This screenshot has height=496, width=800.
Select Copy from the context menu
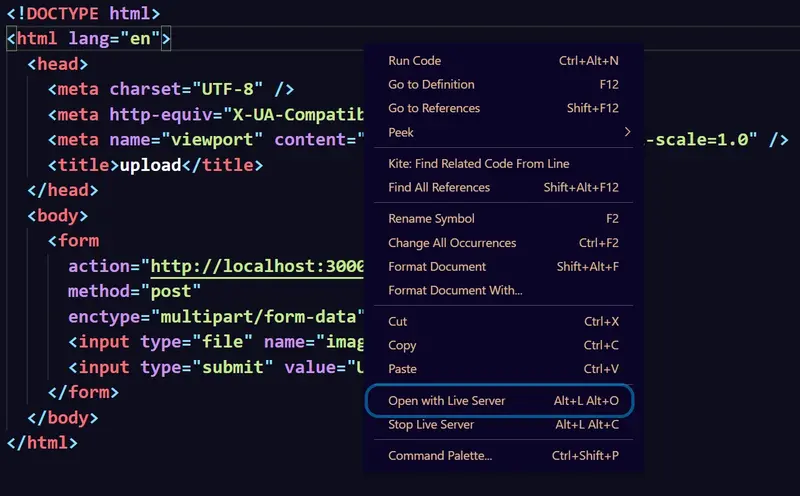click(x=402, y=345)
